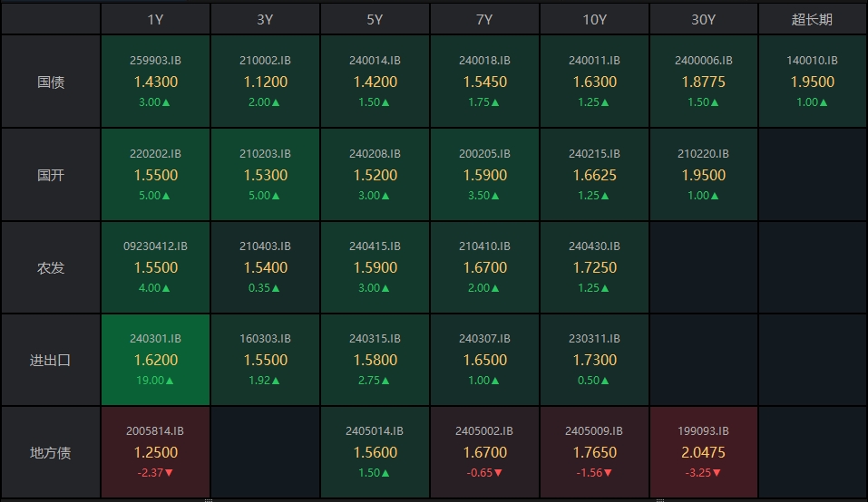The height and width of the screenshot is (502, 868).
Task: Select the 国开 row label
Action: [x=51, y=175]
